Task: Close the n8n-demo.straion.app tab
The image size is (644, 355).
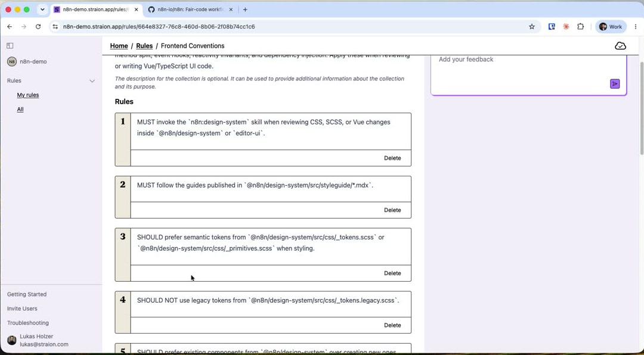Action: tap(137, 10)
